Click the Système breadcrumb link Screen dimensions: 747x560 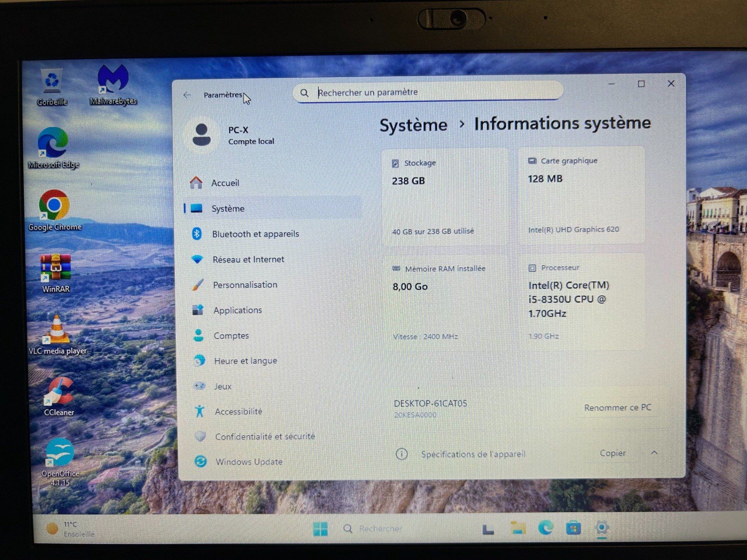point(413,125)
